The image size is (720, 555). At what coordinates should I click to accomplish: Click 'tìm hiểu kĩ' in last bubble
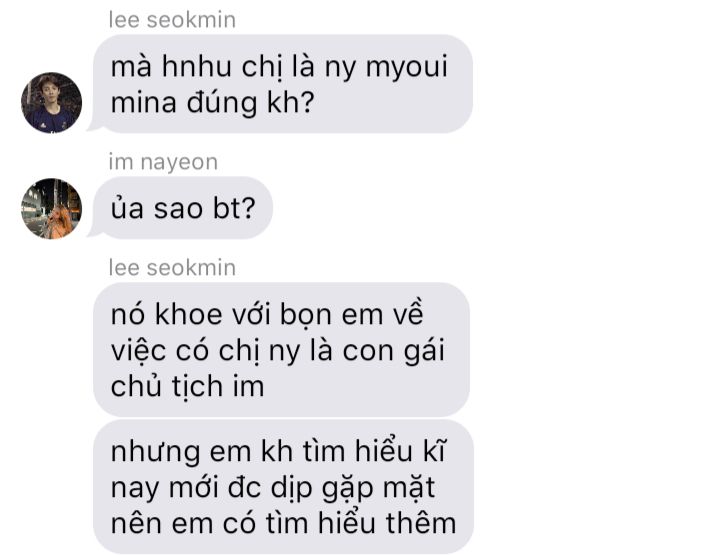374,451
